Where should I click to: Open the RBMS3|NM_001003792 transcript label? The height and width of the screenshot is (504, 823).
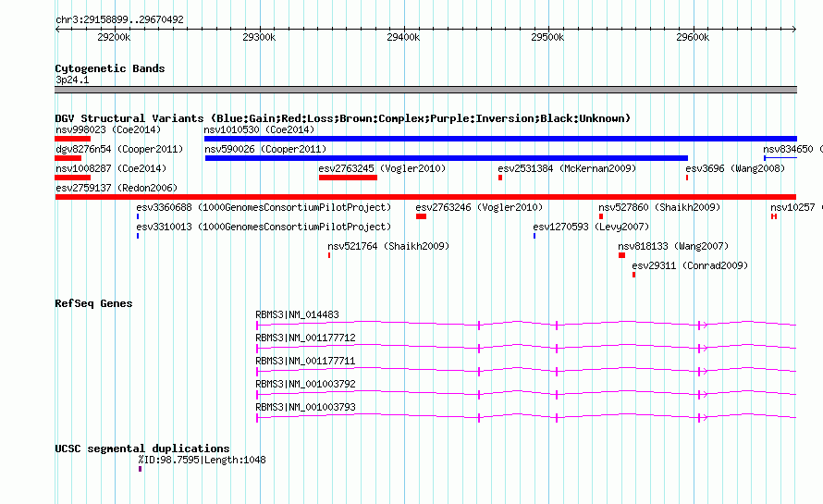[x=305, y=384]
